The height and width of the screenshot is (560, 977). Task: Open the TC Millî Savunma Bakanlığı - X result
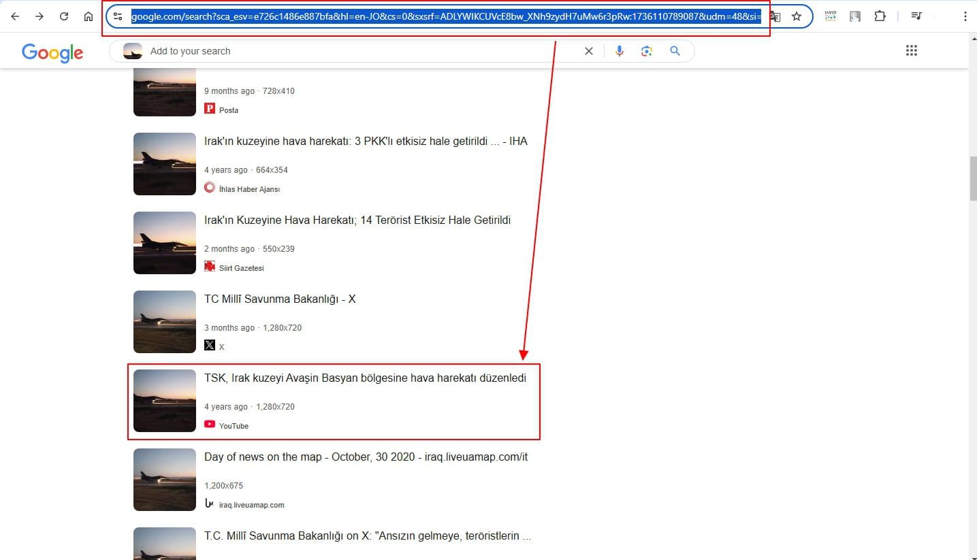280,299
